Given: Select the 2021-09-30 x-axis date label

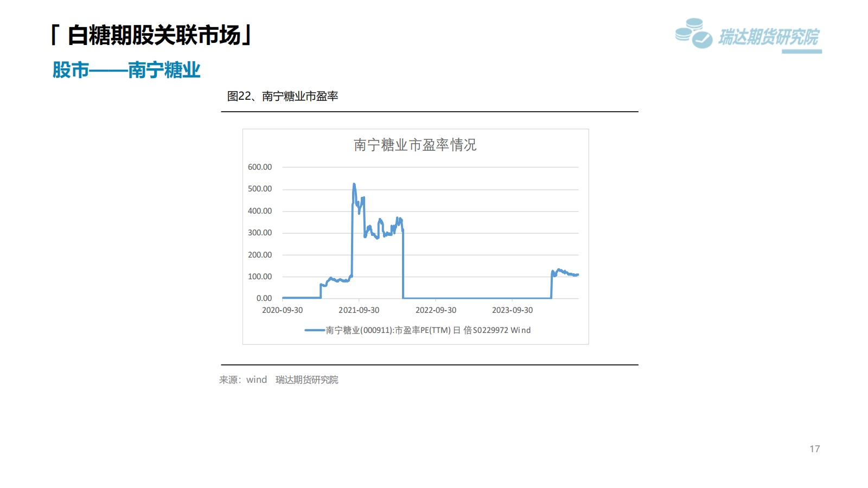Looking at the screenshot, I should click(x=359, y=310).
